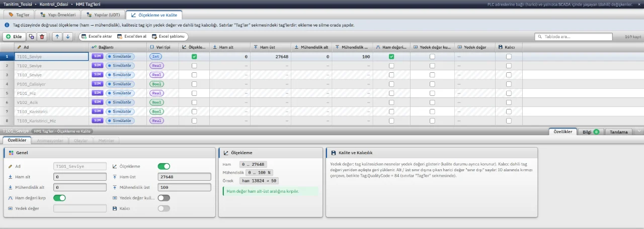Uncheck Ham değeri kırp checkbox in row 1
This screenshot has width=644, height=229.
click(x=391, y=57)
